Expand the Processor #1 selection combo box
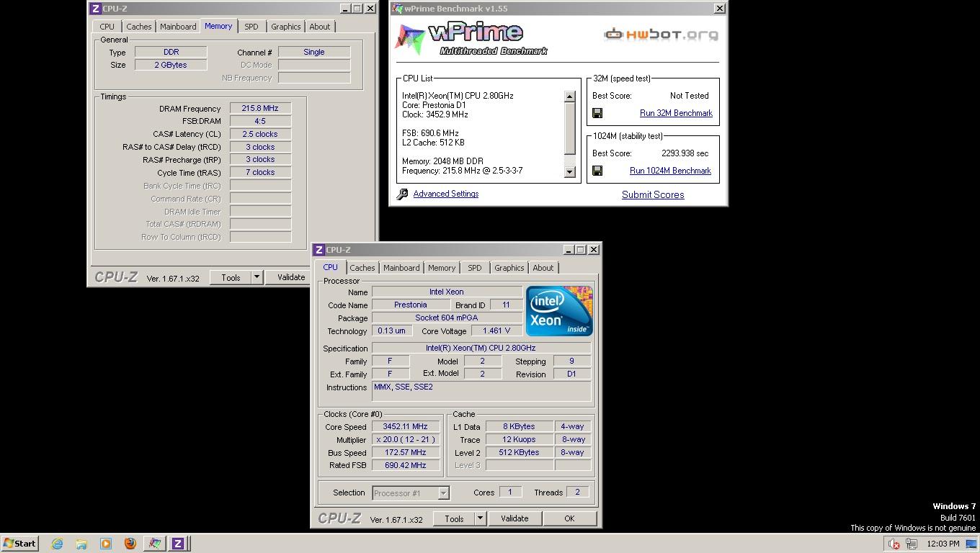Screen dimensions: 980x553 click(x=444, y=493)
